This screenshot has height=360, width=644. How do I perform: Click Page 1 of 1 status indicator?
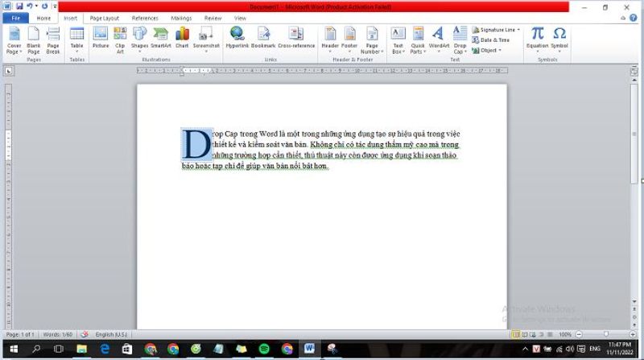pos(20,334)
